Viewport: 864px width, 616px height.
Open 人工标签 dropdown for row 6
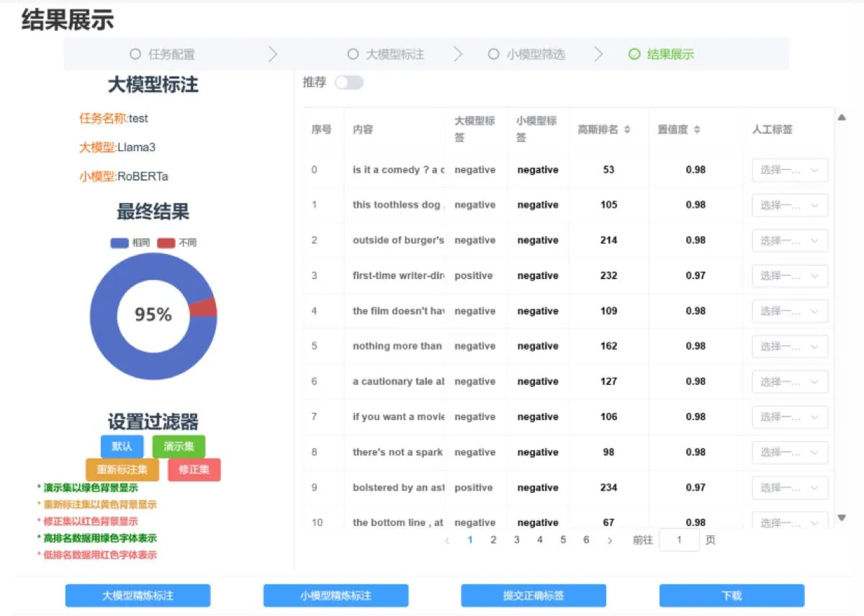pos(790,381)
